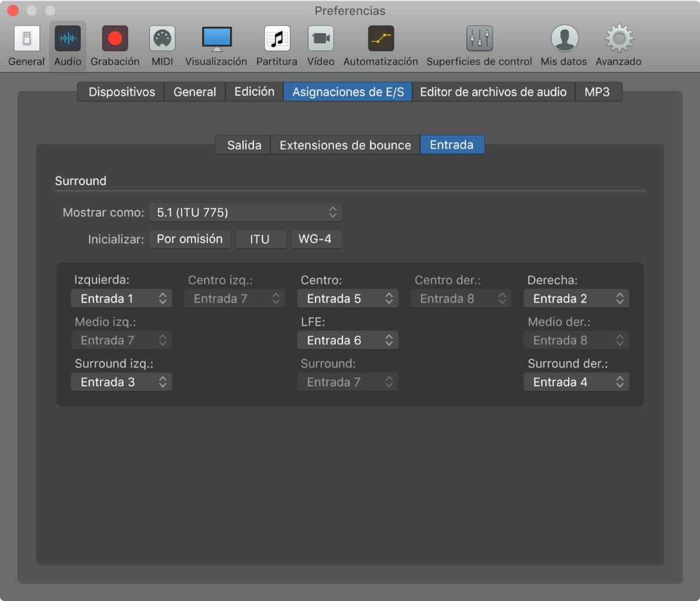700x601 pixels.
Task: Click the Por omisión initialize button
Action: [x=190, y=239]
